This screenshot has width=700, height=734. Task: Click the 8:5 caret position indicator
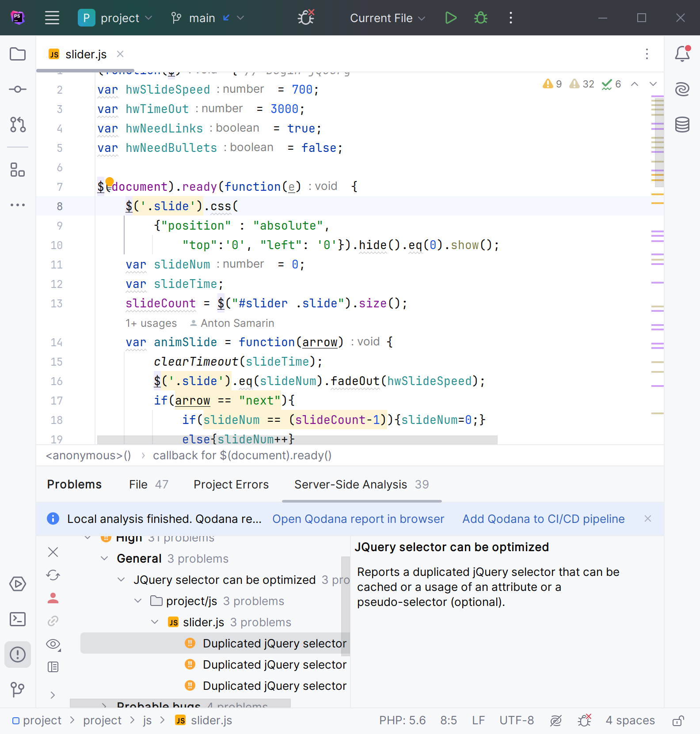pyautogui.click(x=449, y=720)
